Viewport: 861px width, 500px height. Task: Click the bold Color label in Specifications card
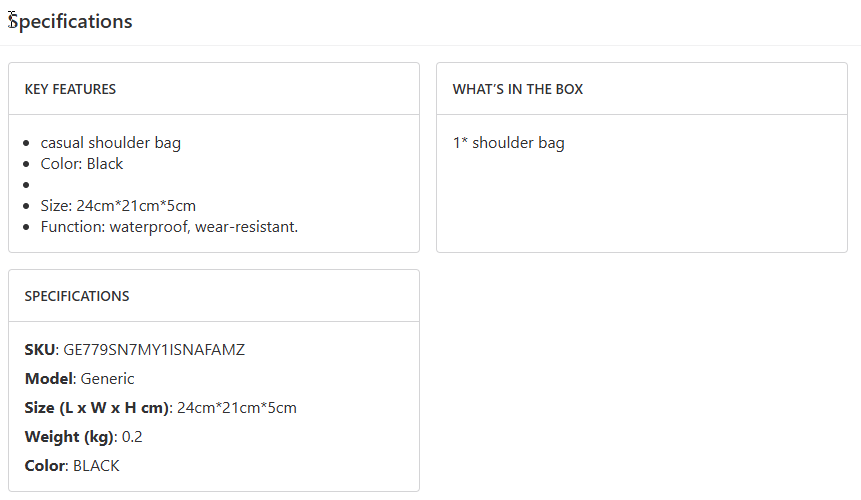coord(45,466)
